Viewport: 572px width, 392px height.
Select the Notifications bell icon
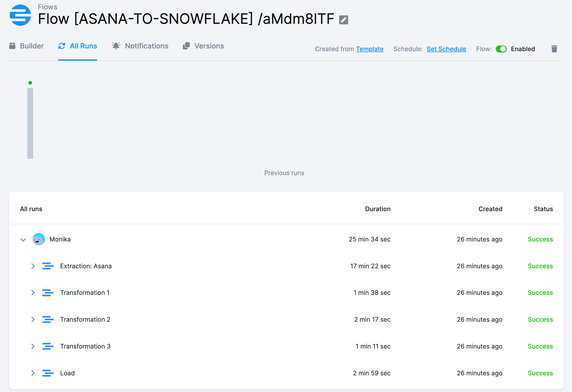point(116,46)
